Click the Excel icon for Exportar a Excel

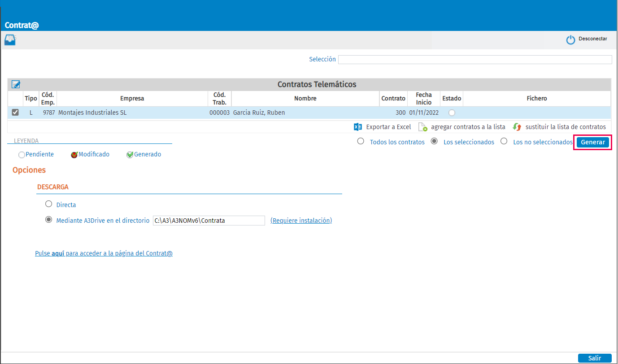coord(358,127)
